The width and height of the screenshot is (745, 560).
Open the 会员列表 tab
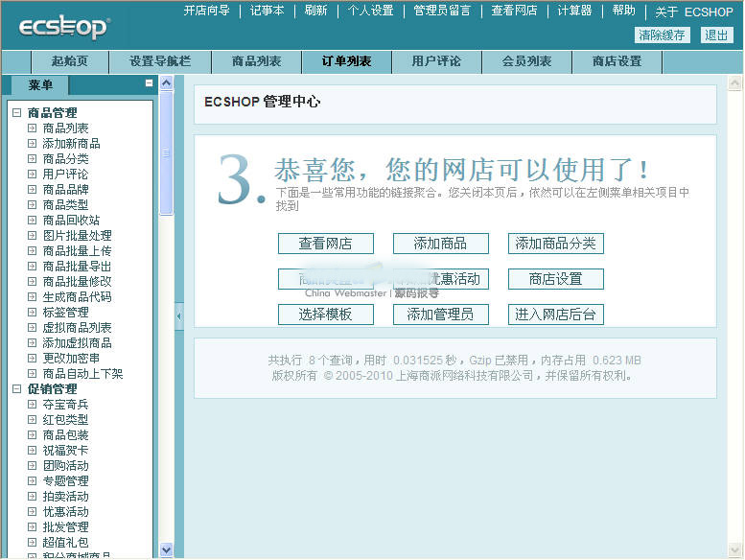[526, 61]
